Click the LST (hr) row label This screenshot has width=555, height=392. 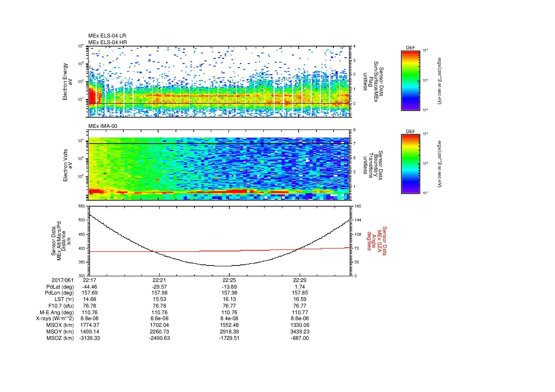click(x=64, y=299)
